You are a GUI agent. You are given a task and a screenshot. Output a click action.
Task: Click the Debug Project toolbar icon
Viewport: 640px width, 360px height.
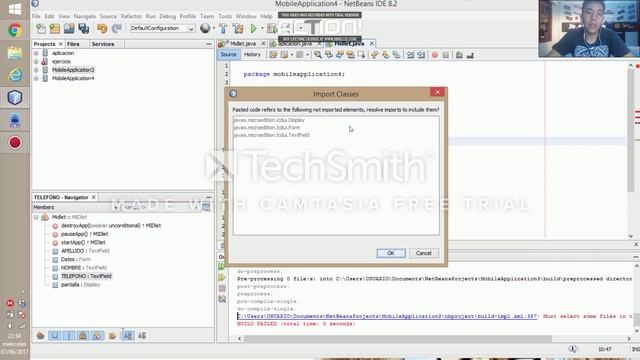[x=271, y=29]
